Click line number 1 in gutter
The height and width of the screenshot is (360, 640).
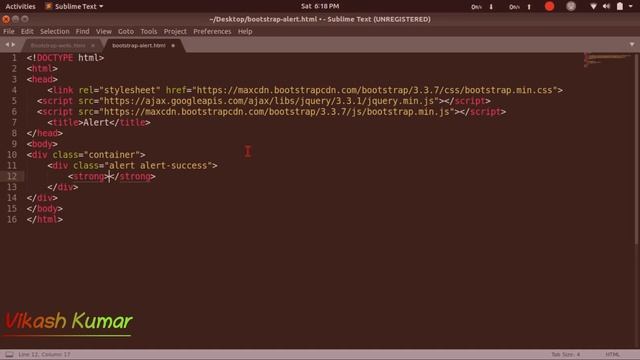pyautogui.click(x=14, y=58)
